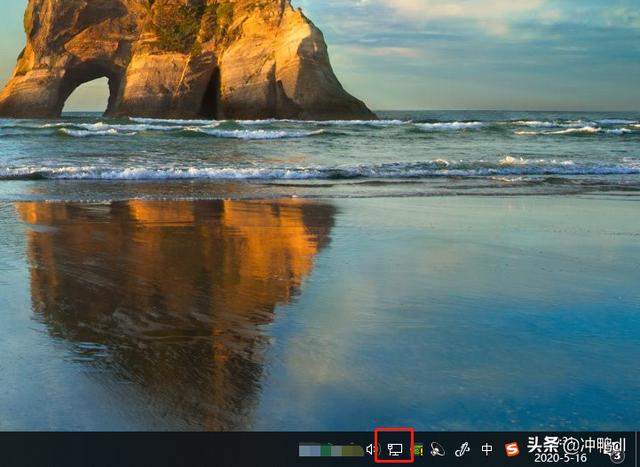Click the wet sand area at right
640x467 pixels.
pos(500,300)
